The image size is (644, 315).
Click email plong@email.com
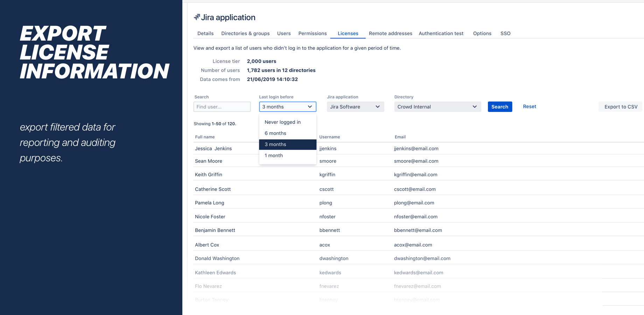414,203
